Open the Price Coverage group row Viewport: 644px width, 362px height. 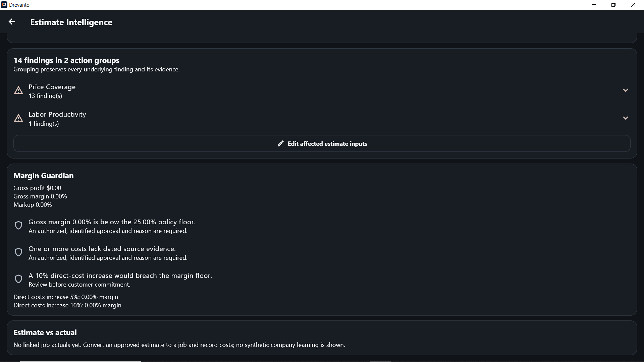322,91
